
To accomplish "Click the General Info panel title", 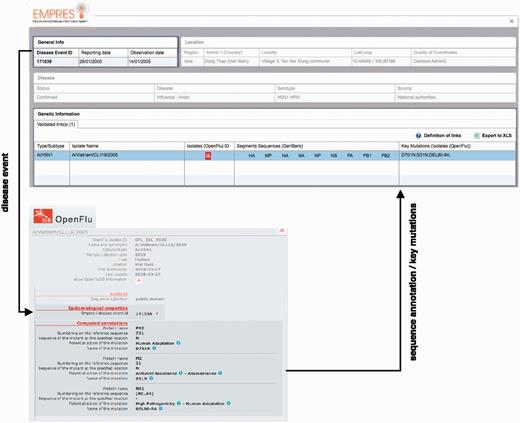I will click(x=51, y=42).
